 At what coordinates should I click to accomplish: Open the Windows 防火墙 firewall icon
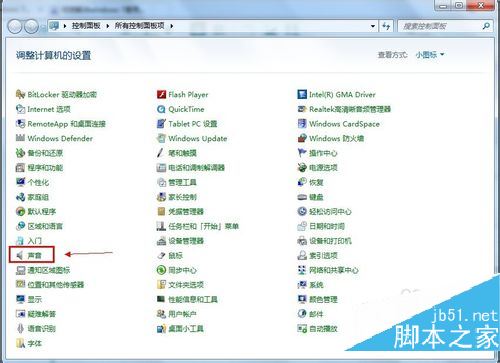tap(302, 138)
